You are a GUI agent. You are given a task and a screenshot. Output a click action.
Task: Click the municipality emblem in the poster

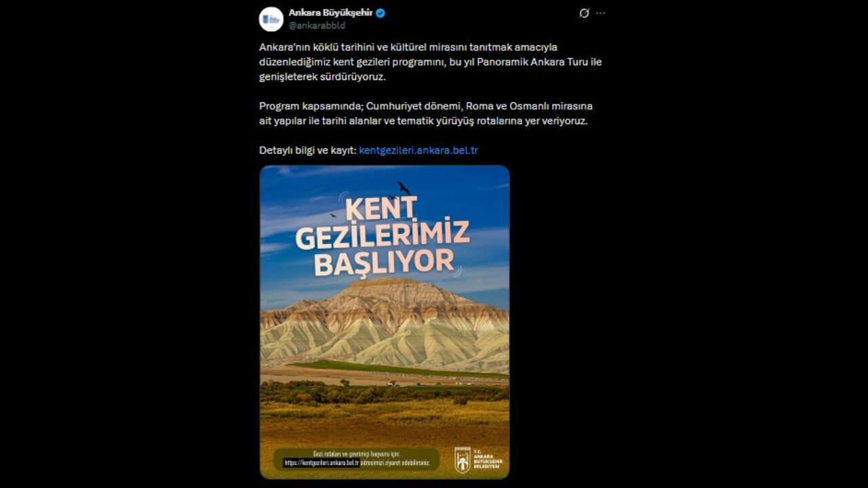(462, 460)
